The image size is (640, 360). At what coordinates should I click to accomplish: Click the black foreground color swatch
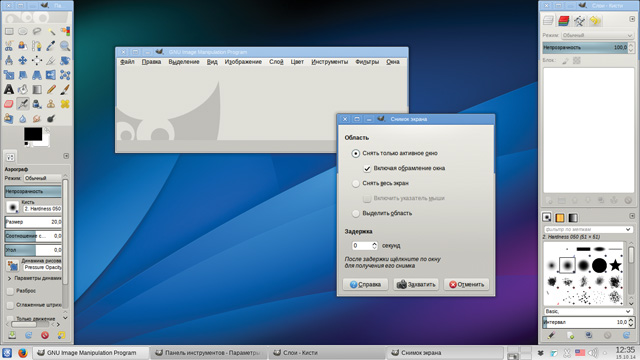(33, 134)
